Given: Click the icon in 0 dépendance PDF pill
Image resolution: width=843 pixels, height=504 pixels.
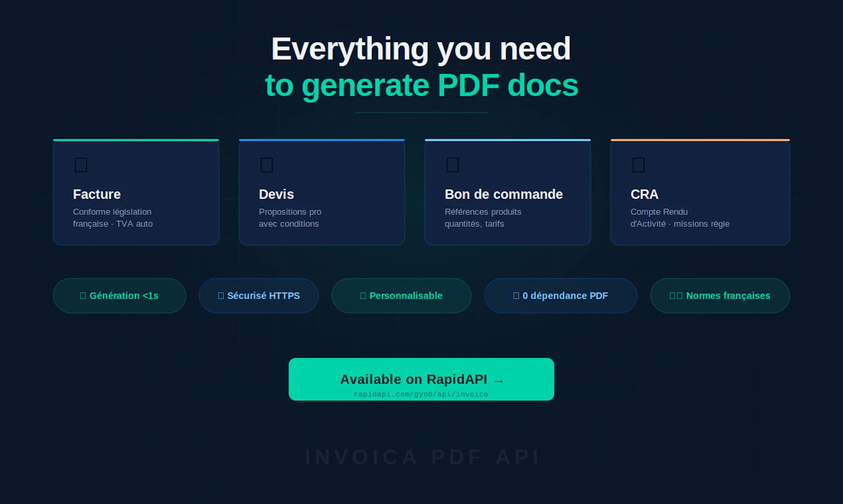Looking at the screenshot, I should pyautogui.click(x=516, y=296).
